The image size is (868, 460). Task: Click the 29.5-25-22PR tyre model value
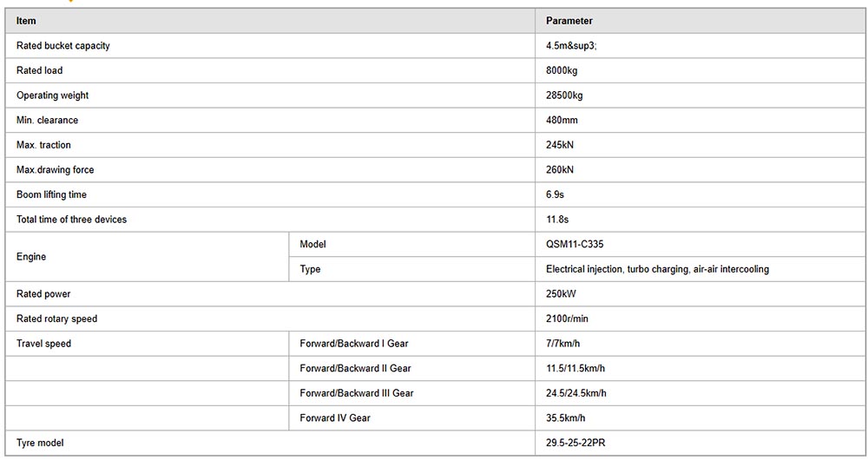click(x=575, y=444)
